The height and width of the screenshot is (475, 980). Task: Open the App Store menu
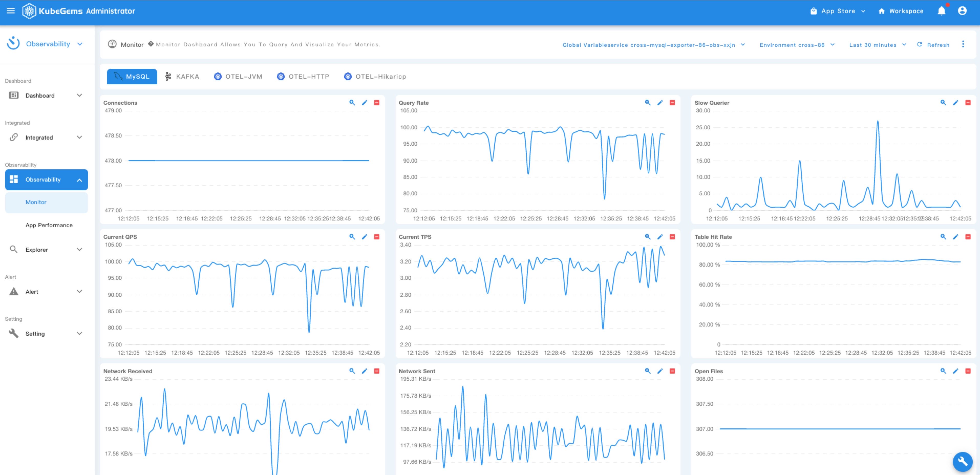point(838,11)
